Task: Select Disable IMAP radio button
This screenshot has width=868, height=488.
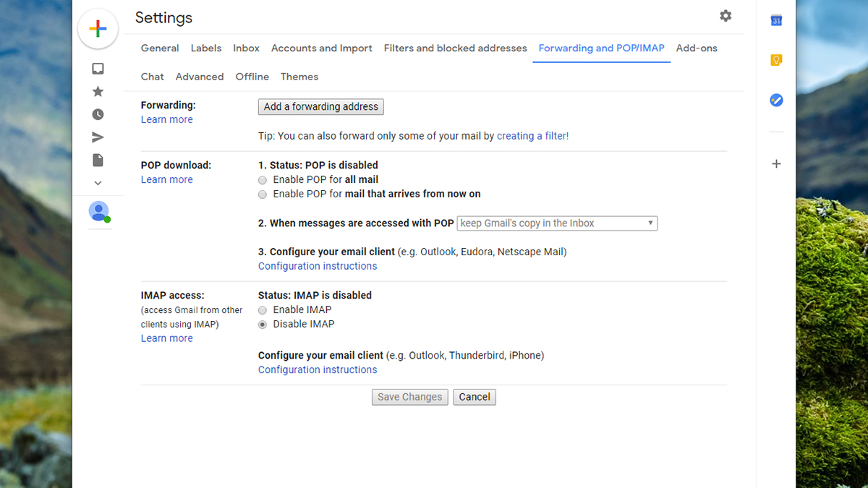Action: (263, 325)
